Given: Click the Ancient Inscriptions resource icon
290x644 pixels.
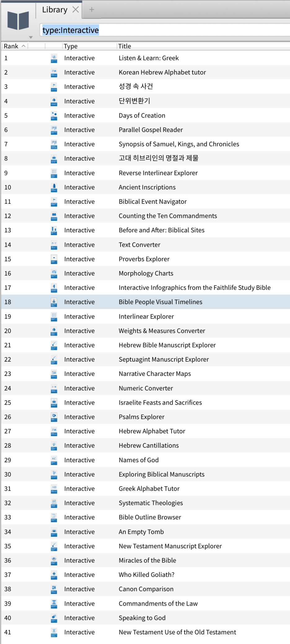Looking at the screenshot, I should click(x=54, y=187).
